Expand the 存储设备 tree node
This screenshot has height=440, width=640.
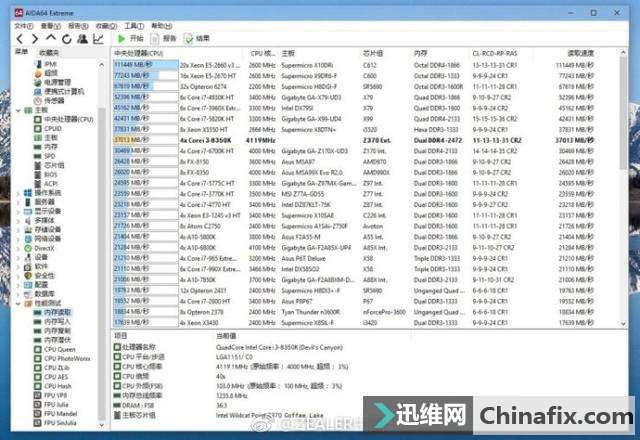[x=18, y=229]
